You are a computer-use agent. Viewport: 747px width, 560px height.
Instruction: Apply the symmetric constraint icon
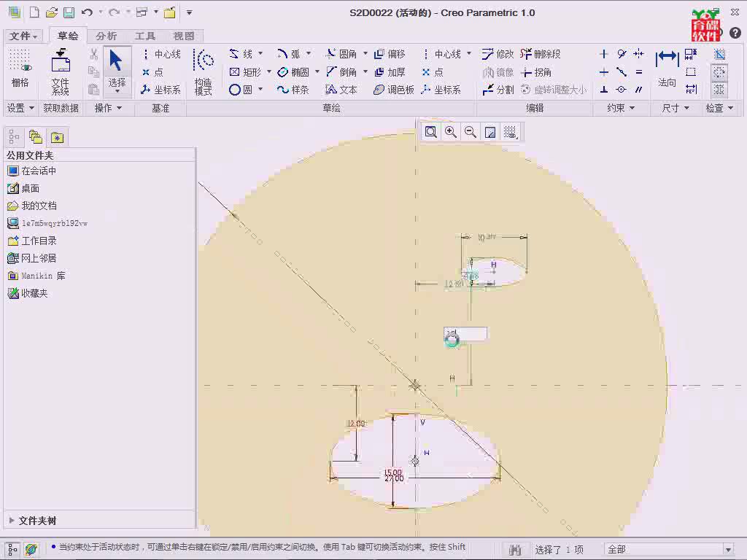(x=639, y=54)
